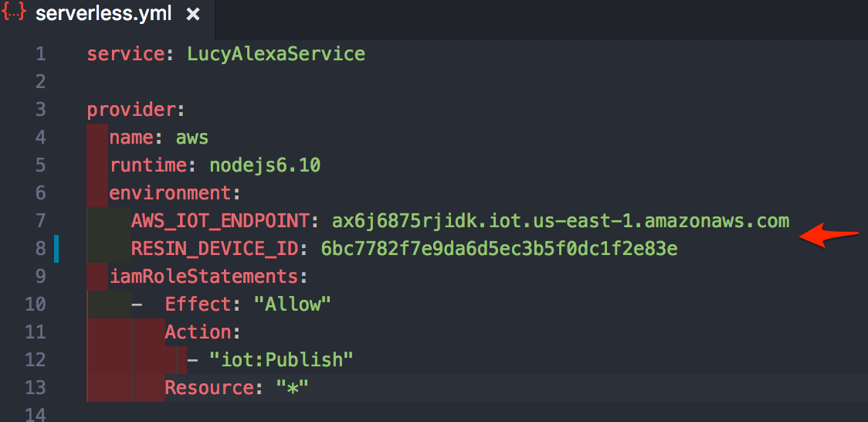Click the "Allow" effect value
Viewport: 868px width, 422px height.
(x=292, y=305)
